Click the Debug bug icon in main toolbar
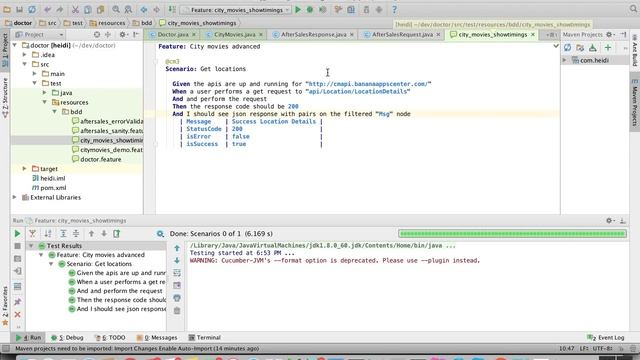The image size is (640, 360). [x=310, y=9]
